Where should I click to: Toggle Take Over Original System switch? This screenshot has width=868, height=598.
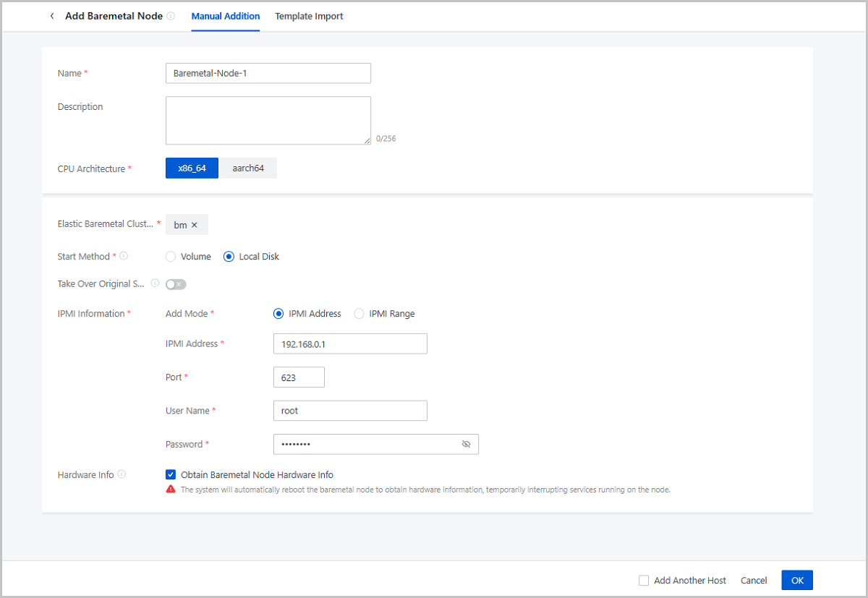click(x=176, y=284)
